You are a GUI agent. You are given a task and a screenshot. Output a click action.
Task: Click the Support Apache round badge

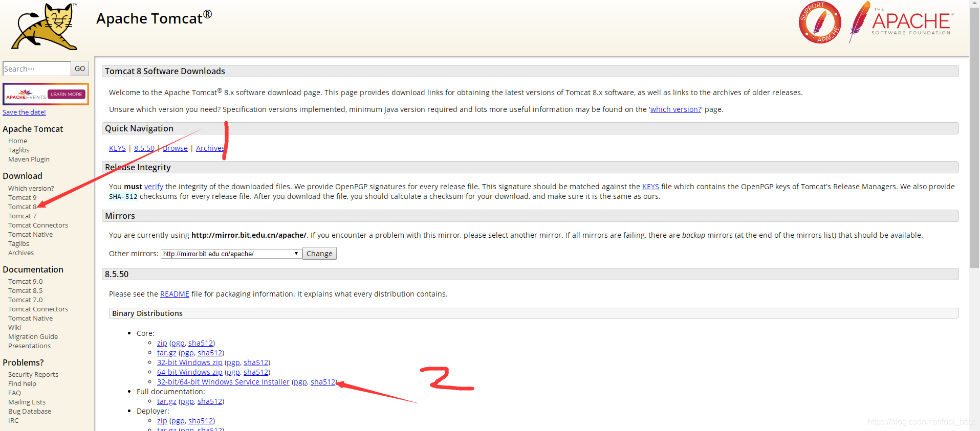click(820, 22)
